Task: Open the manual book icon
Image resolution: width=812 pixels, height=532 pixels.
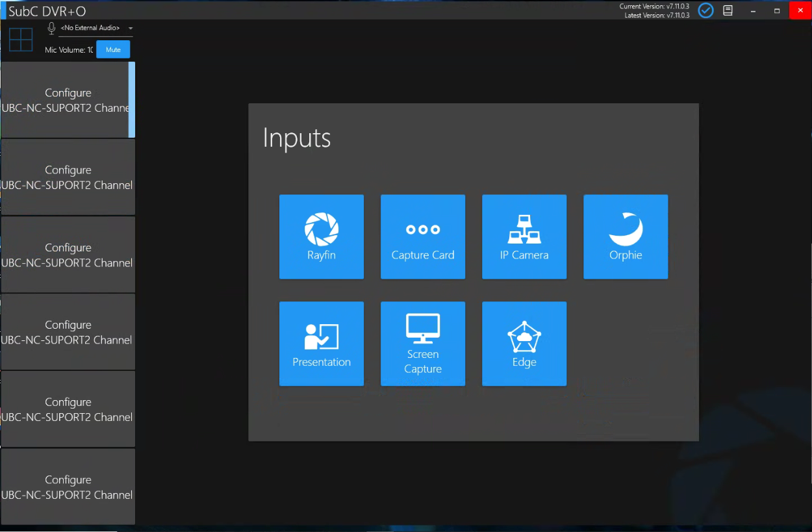Action: (x=728, y=10)
